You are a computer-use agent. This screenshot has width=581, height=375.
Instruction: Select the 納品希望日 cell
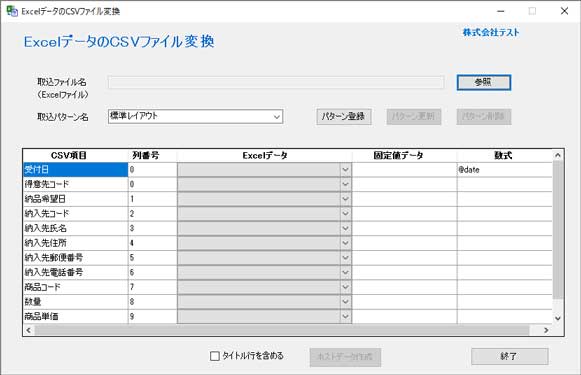tap(76, 199)
